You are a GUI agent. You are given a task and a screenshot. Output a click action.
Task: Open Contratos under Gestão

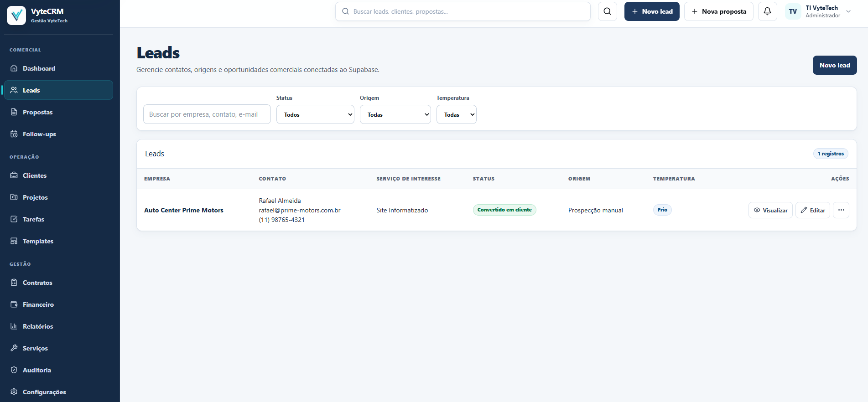coord(58,283)
